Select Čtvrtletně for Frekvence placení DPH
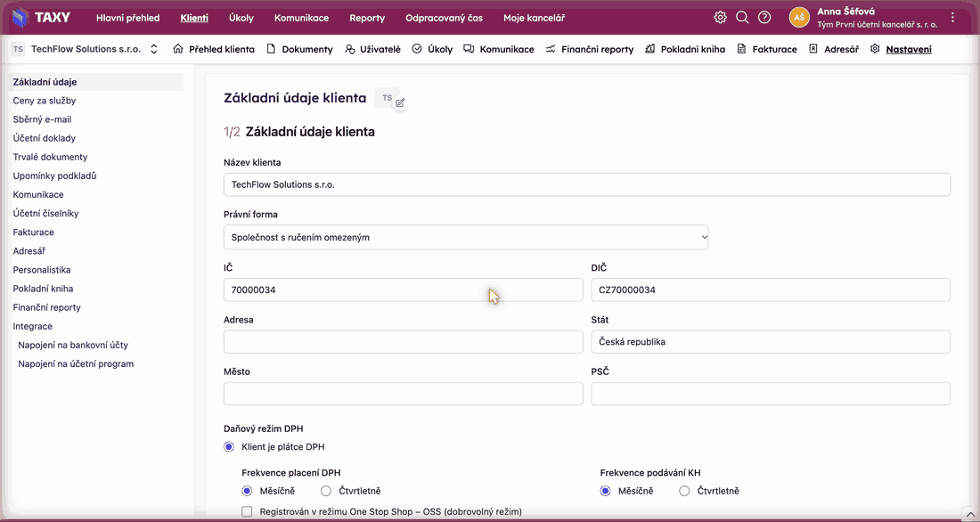980x522 pixels. click(x=325, y=491)
